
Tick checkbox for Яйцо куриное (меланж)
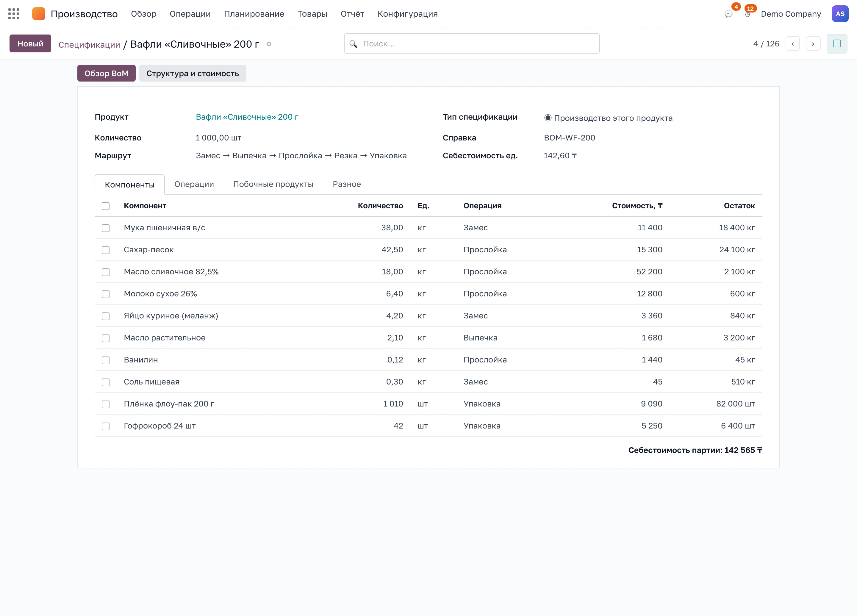[x=105, y=316]
